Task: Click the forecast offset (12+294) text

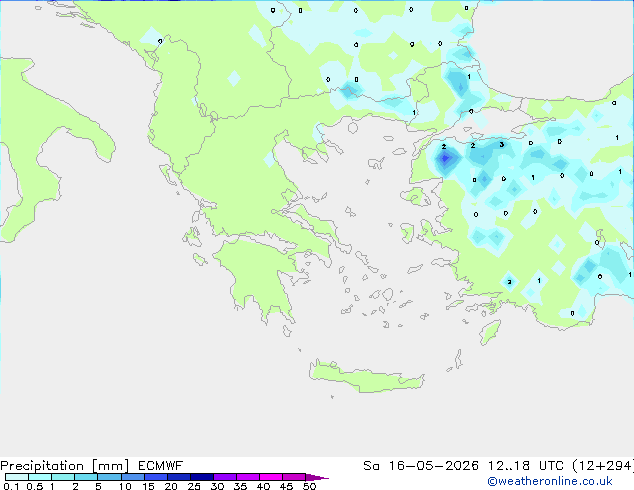Action: pos(603,466)
